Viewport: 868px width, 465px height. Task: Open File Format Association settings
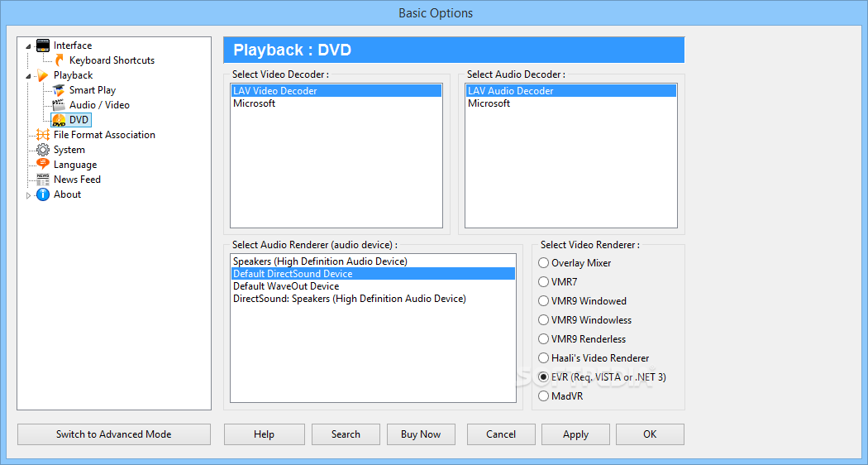[x=104, y=135]
